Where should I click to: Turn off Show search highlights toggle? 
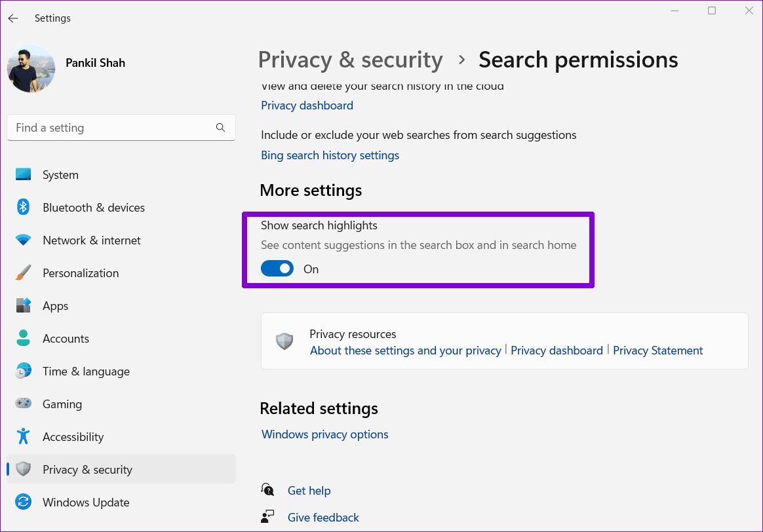pyautogui.click(x=277, y=269)
